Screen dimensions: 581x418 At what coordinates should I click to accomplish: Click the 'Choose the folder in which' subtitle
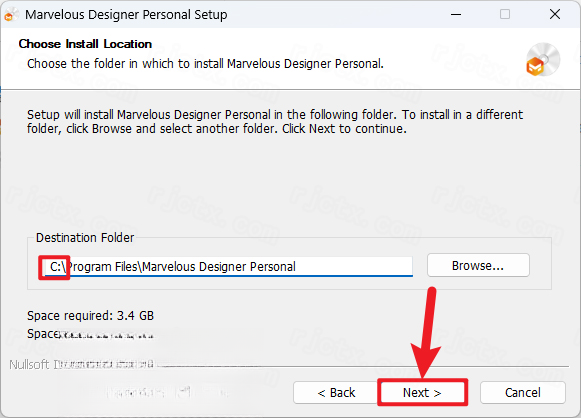point(205,63)
